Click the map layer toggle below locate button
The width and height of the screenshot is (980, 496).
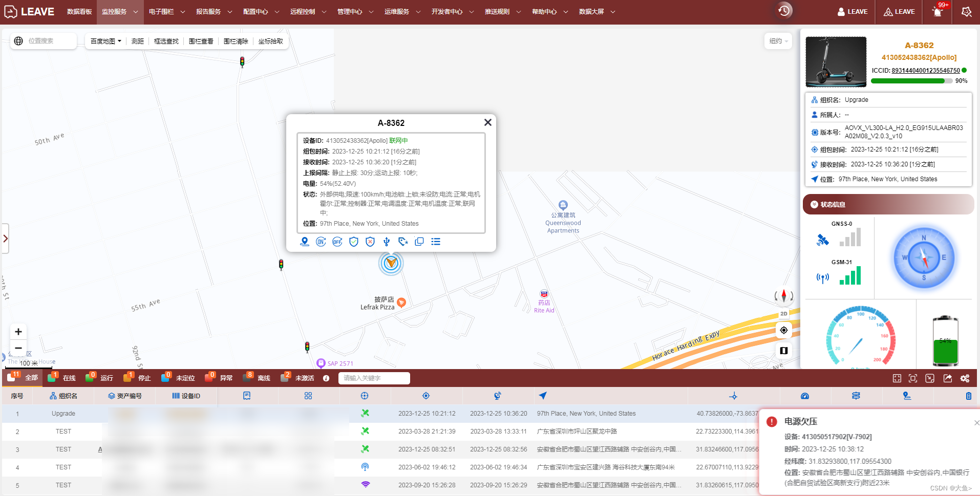784,351
